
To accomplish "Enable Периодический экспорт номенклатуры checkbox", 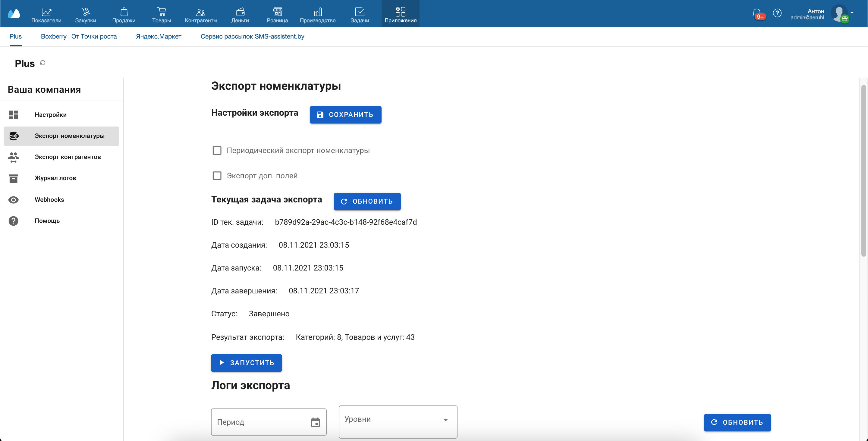I will 217,151.
